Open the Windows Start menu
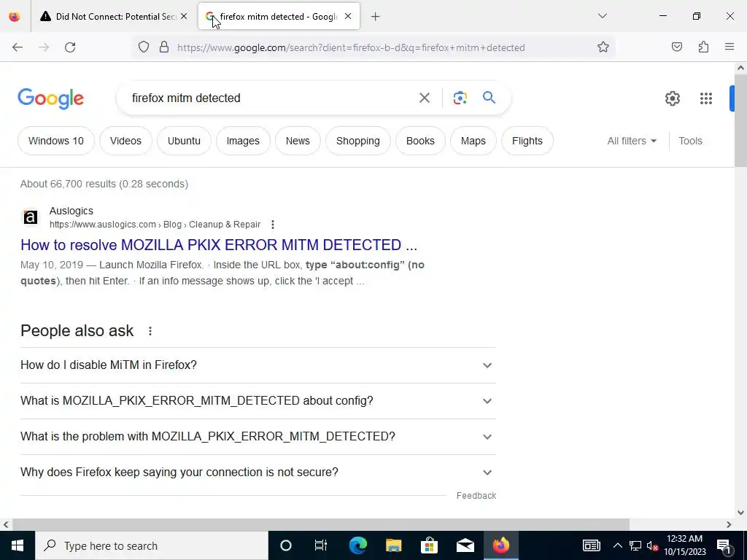This screenshot has height=560, width=747. pos(18,545)
